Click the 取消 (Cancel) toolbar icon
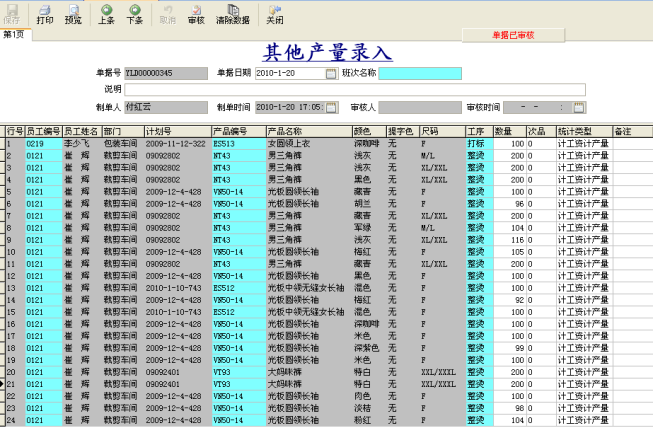This screenshot has width=654, height=429. click(x=167, y=14)
